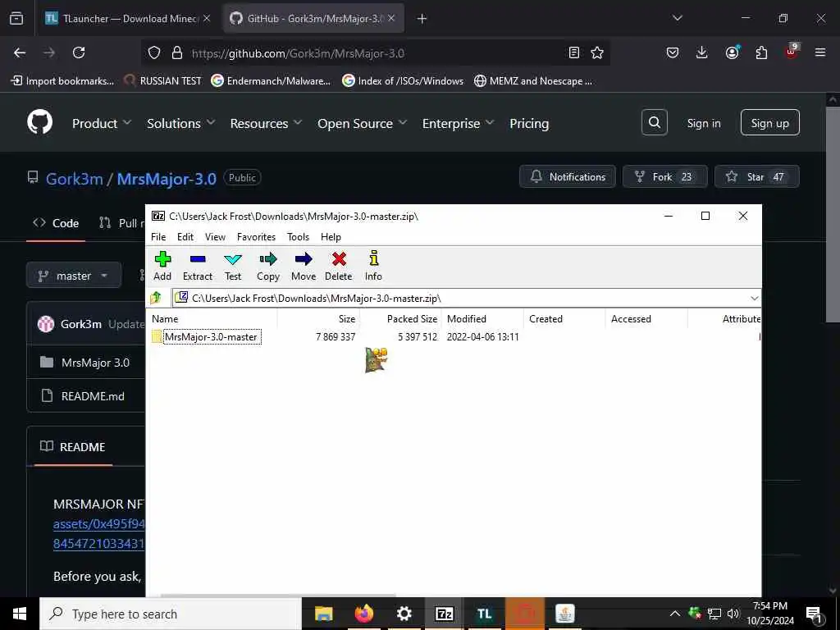This screenshot has height=630, width=840.
Task: Toggle Firefox reader view icon
Action: click(x=573, y=52)
